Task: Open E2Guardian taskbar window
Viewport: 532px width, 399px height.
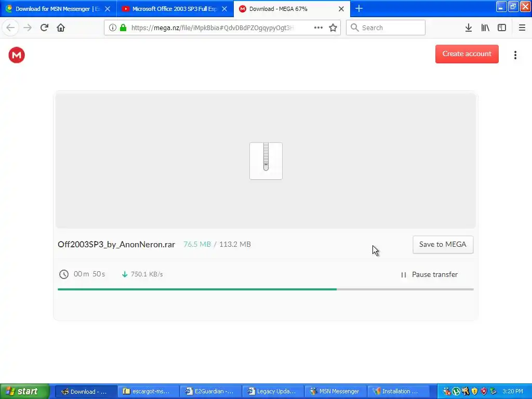Action: [211, 391]
